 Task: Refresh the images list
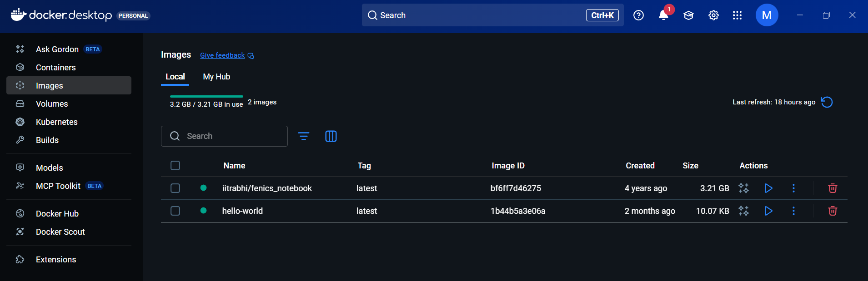coord(827,102)
